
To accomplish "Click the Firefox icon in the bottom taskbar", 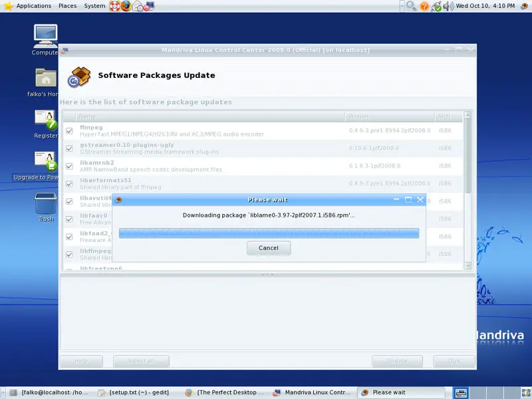I will click(189, 392).
